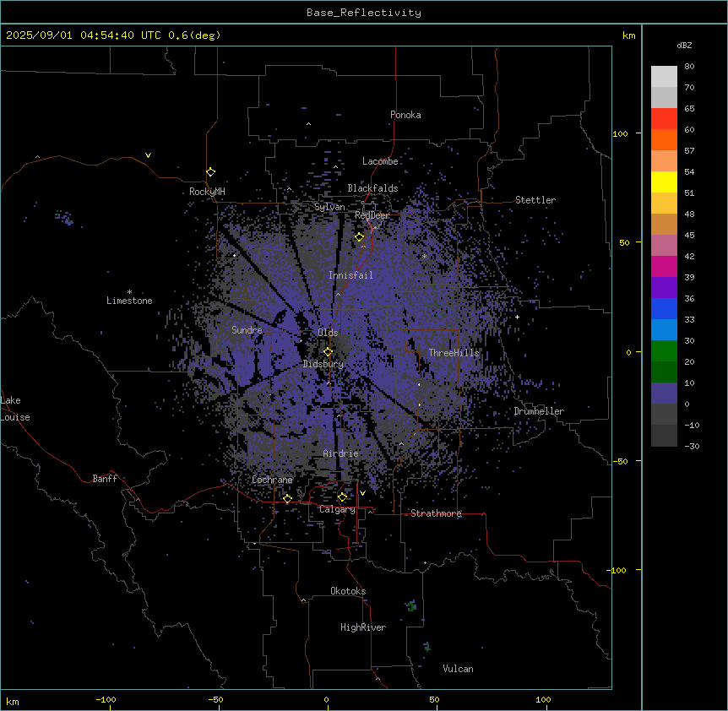Image resolution: width=728 pixels, height=711 pixels.
Task: Click the Innisfail city label
Action: (x=350, y=275)
